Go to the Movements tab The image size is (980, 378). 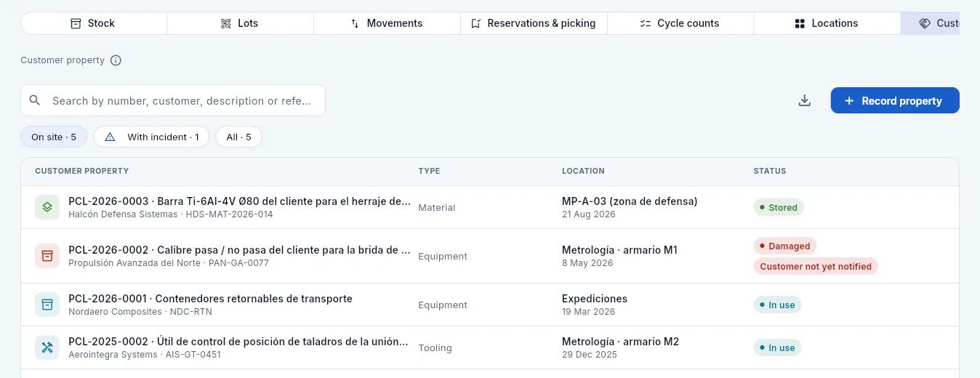pos(387,23)
